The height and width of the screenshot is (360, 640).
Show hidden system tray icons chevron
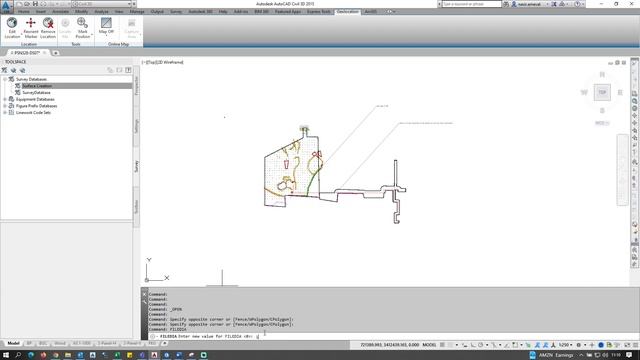click(581, 355)
